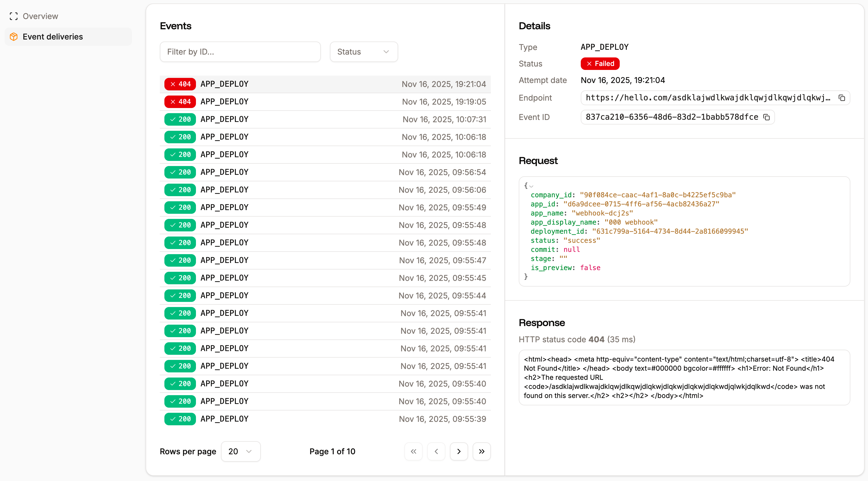
Task: Select Overview in the sidebar
Action: [x=40, y=16]
